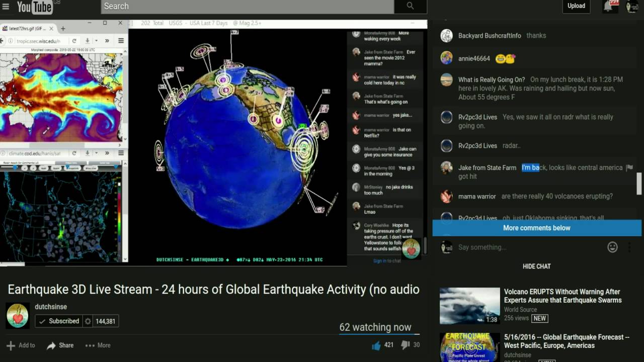The image size is (644, 362).
Task: Expand downloads dropdown arrow in tropic.ssec browser
Action: (96, 41)
